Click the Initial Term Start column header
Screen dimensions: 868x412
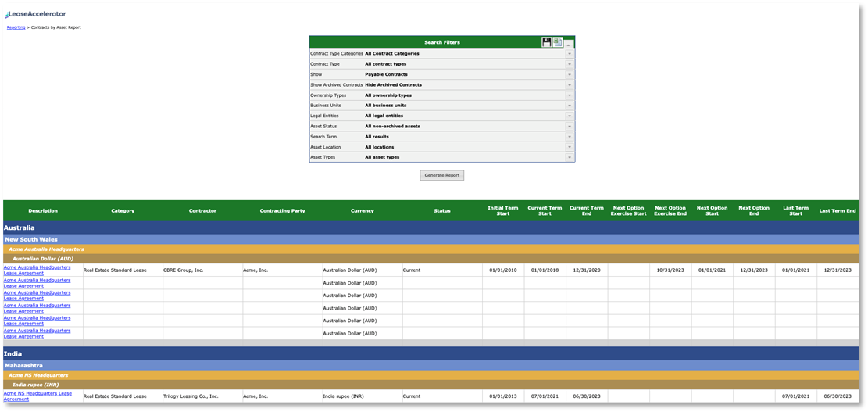[x=502, y=210]
